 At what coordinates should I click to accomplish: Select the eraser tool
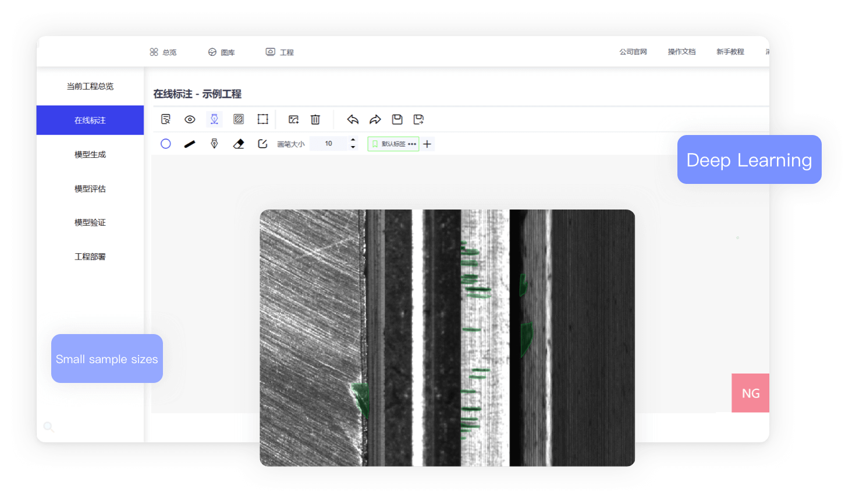point(239,144)
